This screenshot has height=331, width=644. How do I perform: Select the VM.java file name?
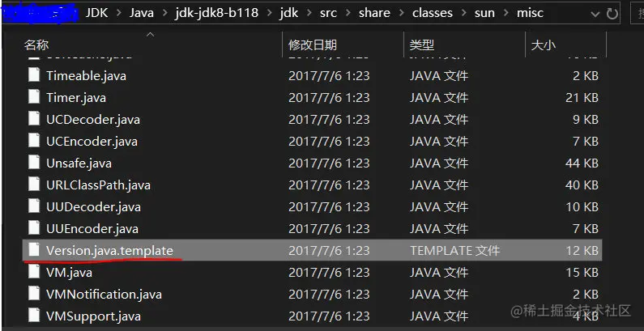(x=69, y=273)
